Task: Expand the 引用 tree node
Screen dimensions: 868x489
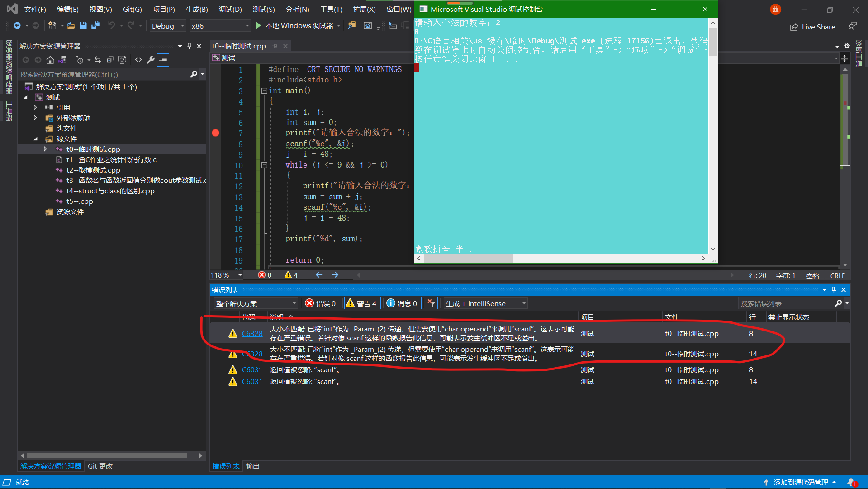Action: 35,107
